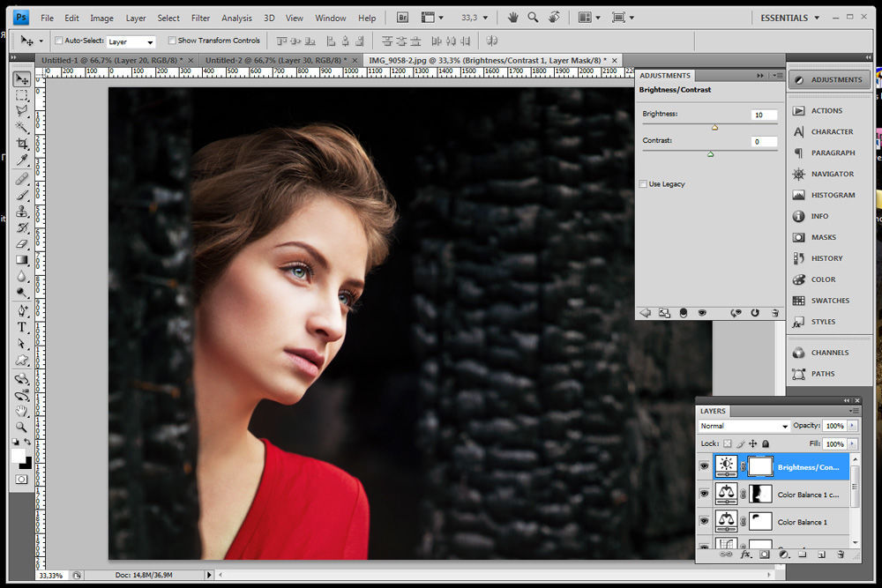Open the HISTOGRAM panel

(829, 195)
